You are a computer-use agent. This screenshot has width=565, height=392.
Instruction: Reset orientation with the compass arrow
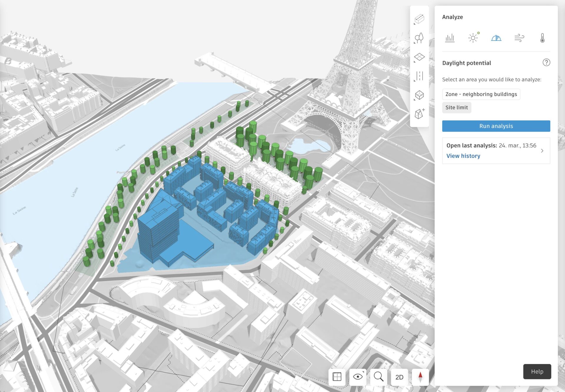coord(420,377)
